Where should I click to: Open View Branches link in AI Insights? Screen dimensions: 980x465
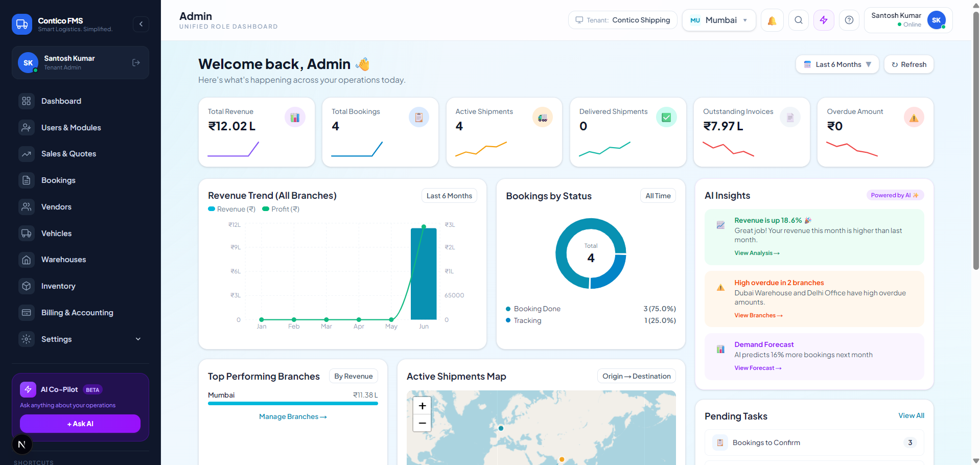pyautogui.click(x=758, y=315)
